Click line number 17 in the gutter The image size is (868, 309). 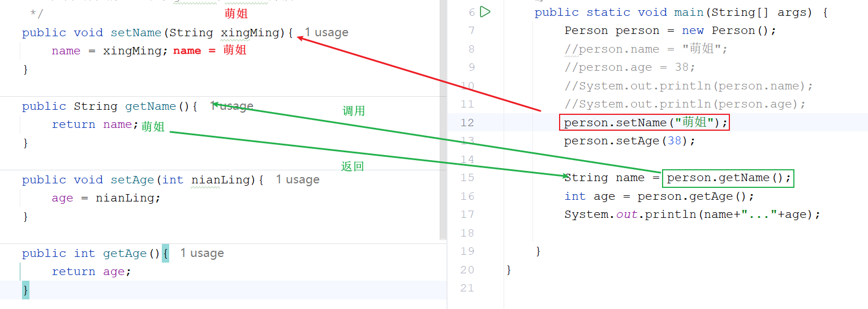[467, 214]
